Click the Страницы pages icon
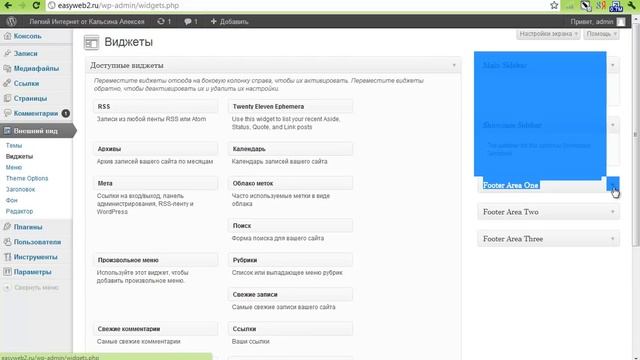 point(7,98)
